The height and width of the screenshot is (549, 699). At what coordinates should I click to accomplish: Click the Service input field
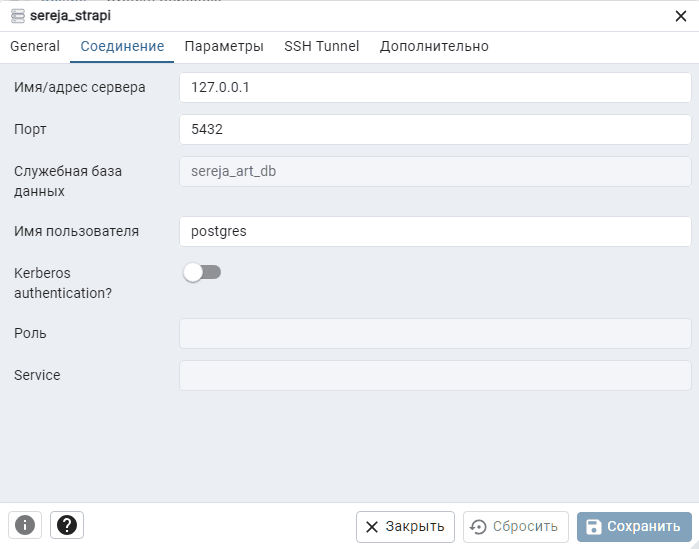[435, 375]
